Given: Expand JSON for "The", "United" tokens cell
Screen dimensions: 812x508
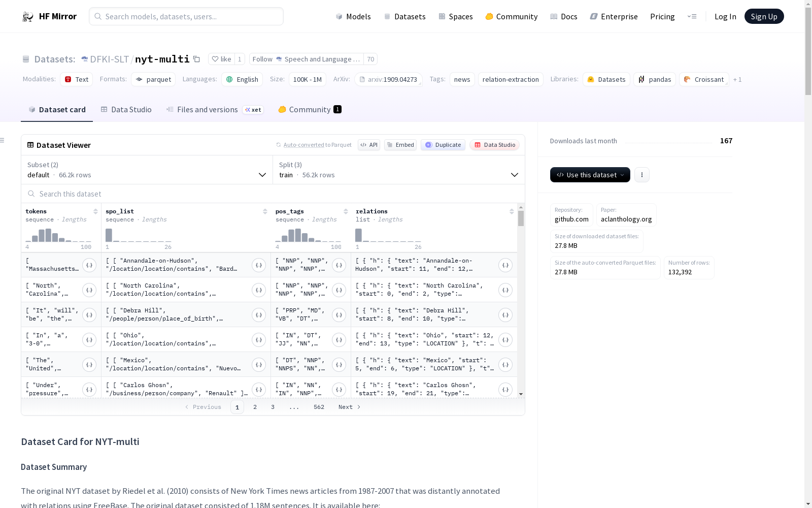Looking at the screenshot, I should point(89,365).
